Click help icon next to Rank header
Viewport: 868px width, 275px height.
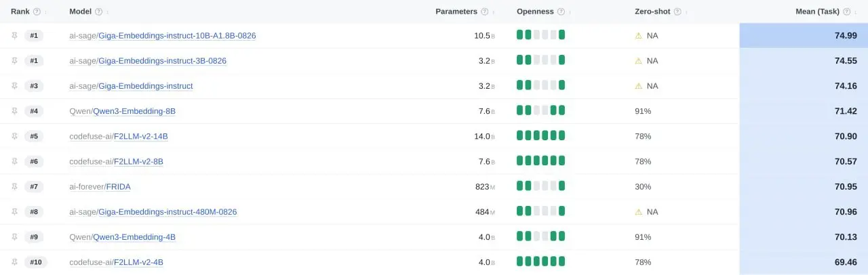(37, 12)
